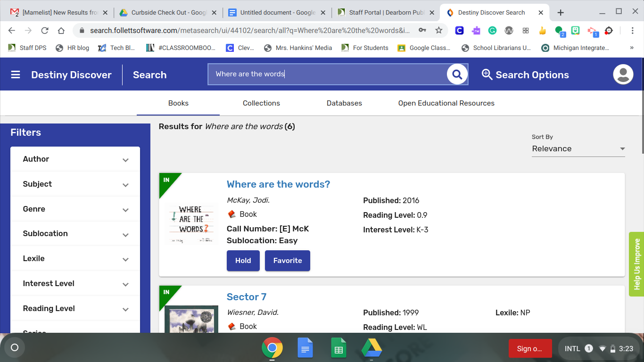Switch to Curbside Check Out browser tab
Screen dimensions: 644x362
pyautogui.click(x=168, y=13)
